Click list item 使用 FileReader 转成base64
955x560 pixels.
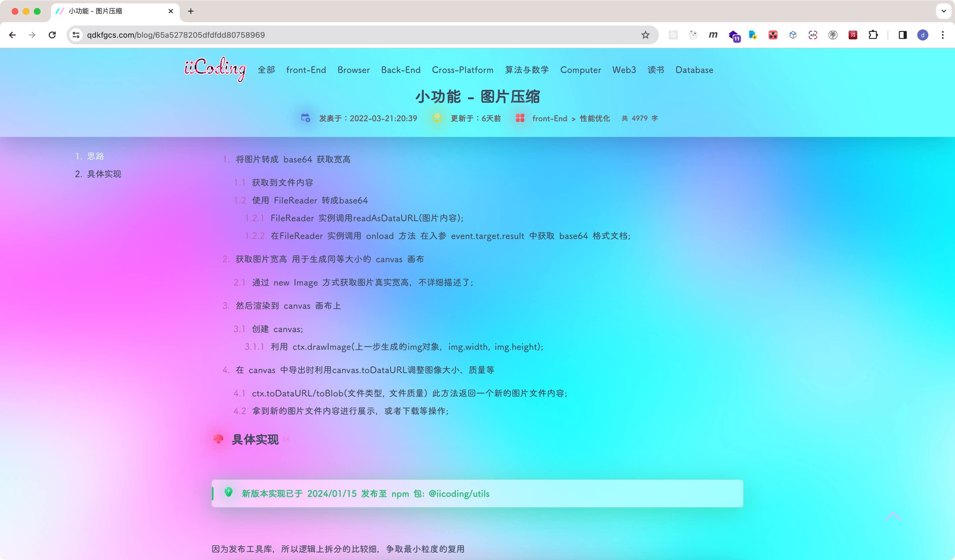coord(310,201)
